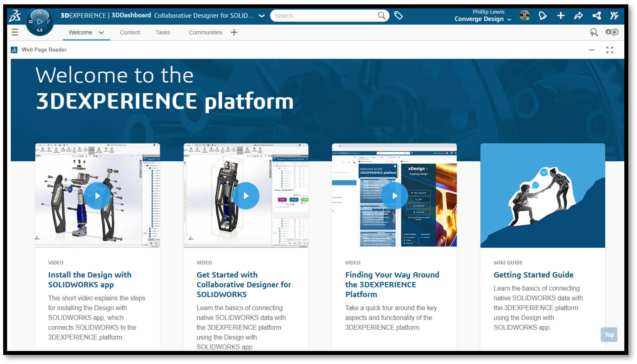Expand the Converge Design dropdown

pos(509,19)
